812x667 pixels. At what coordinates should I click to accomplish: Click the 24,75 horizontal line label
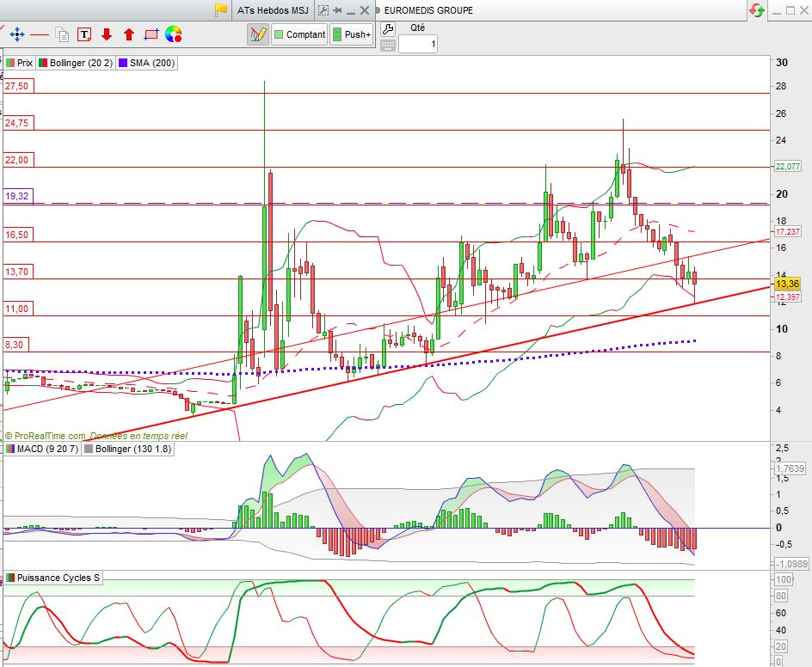click(x=17, y=123)
